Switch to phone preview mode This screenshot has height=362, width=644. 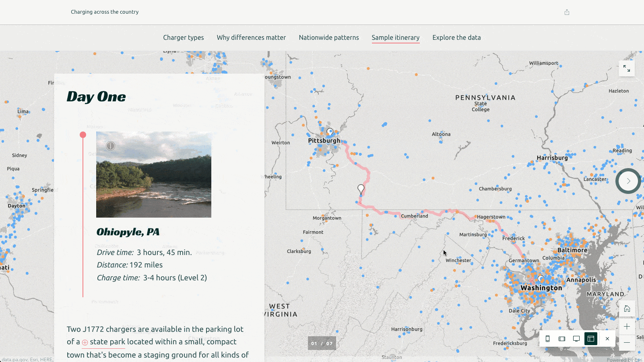point(547,339)
